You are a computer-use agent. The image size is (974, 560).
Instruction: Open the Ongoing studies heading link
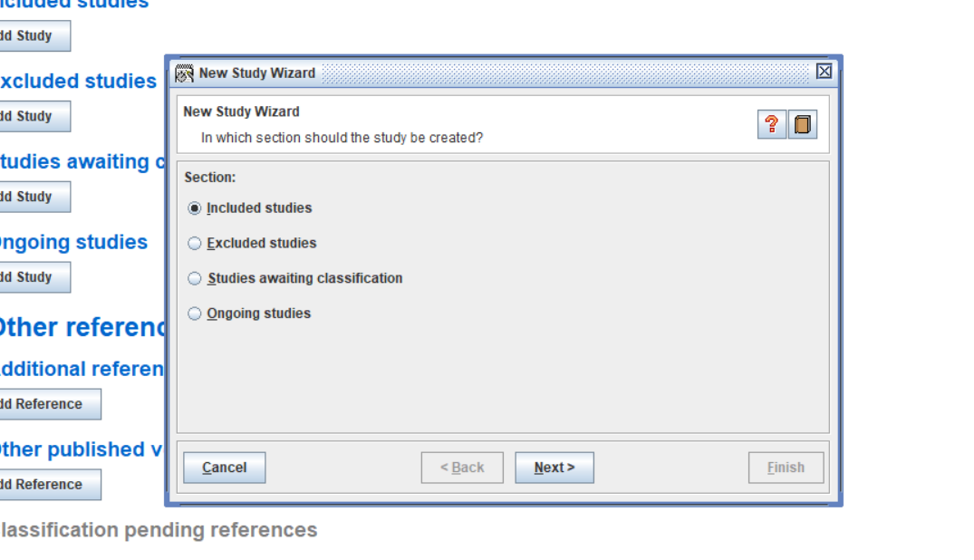click(72, 243)
